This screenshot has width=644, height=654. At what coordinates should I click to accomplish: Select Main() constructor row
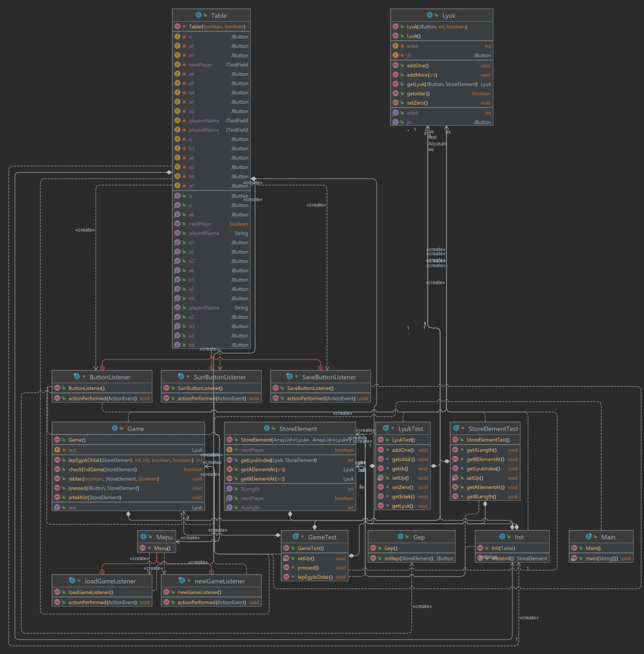tap(601, 548)
